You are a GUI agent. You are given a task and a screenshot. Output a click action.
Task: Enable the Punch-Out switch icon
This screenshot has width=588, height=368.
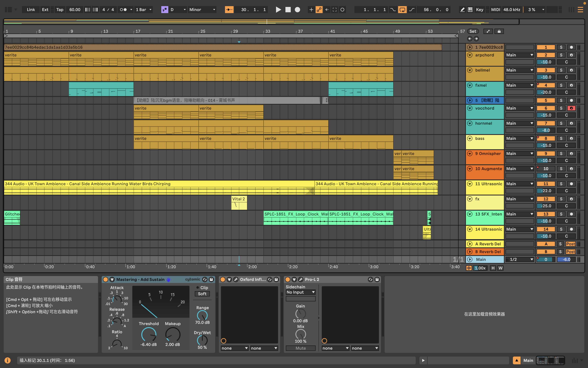tap(412, 9)
